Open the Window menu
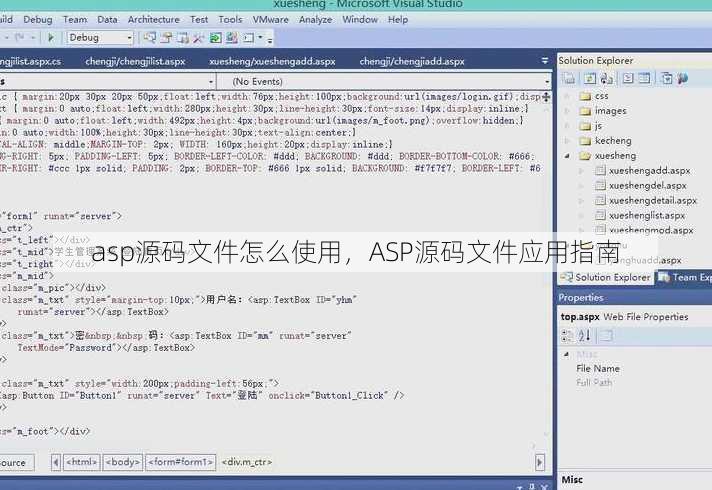The image size is (712, 490). 360,20
